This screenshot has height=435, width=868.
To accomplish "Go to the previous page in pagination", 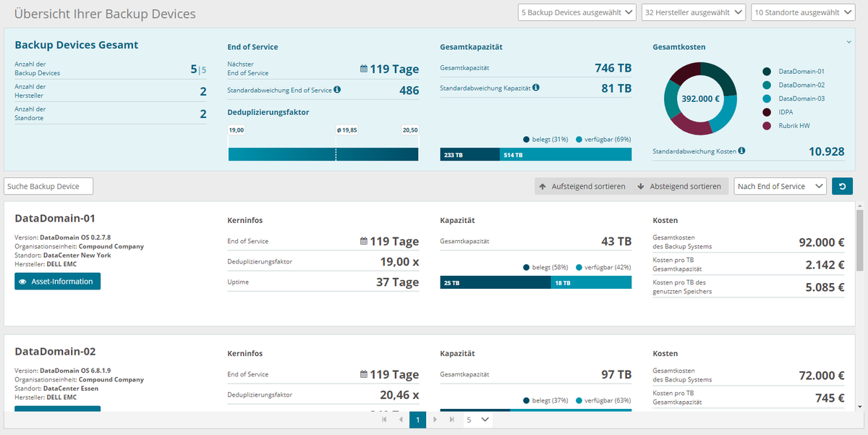I will [x=401, y=419].
